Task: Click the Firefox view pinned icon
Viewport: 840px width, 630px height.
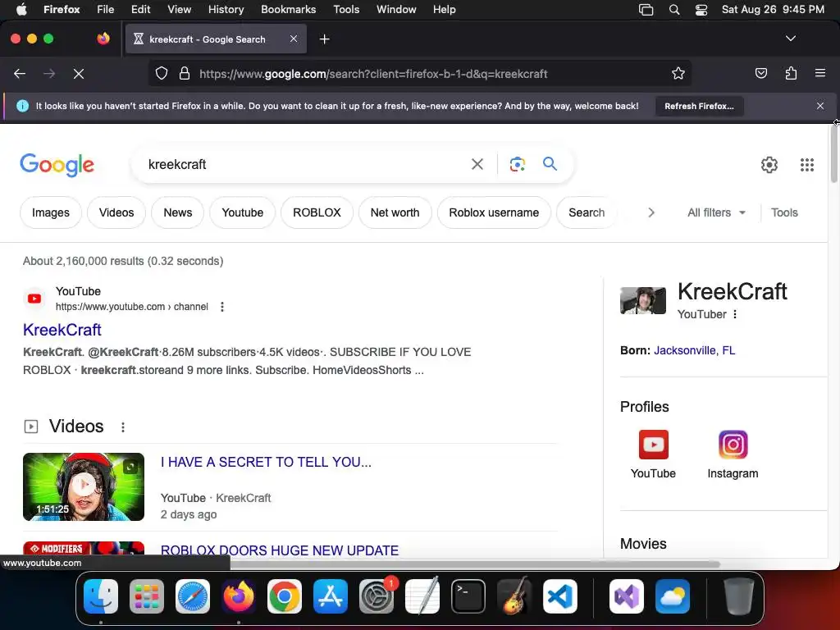Action: (x=103, y=39)
